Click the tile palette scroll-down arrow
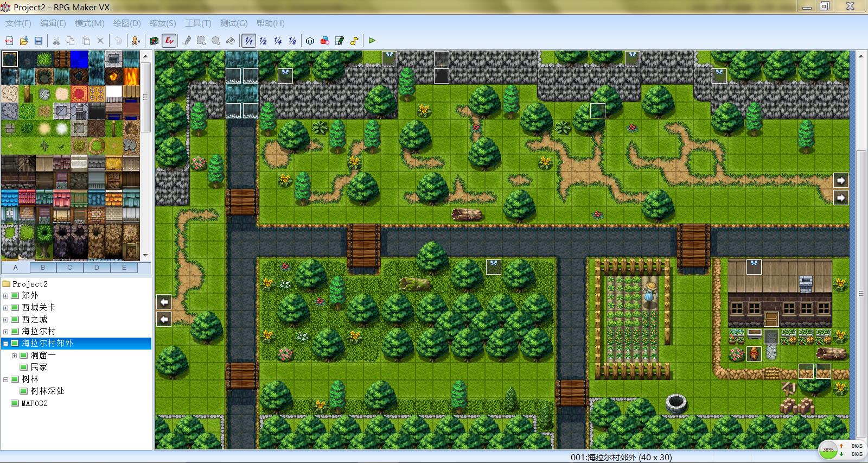 [145, 255]
